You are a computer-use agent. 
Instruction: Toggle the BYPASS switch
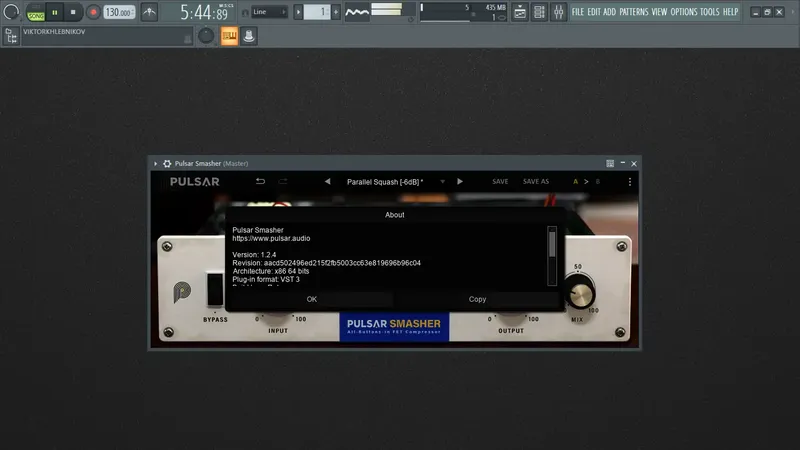pyautogui.click(x=215, y=290)
